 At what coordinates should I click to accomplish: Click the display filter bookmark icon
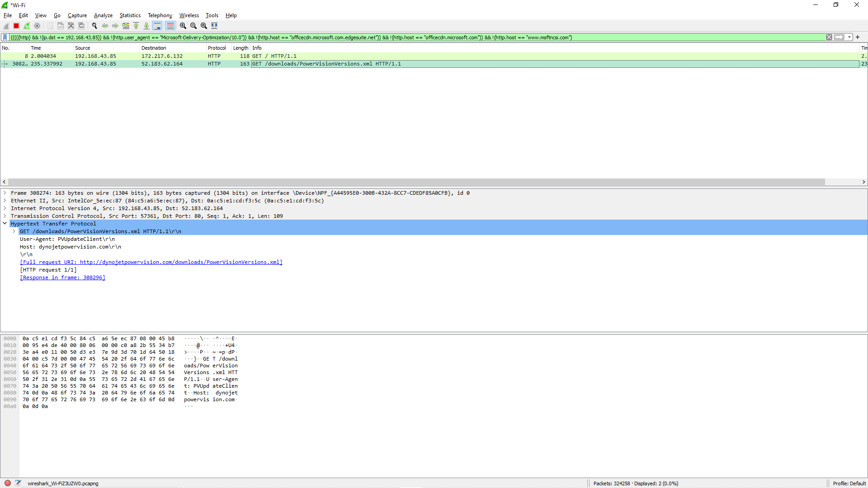(5, 37)
